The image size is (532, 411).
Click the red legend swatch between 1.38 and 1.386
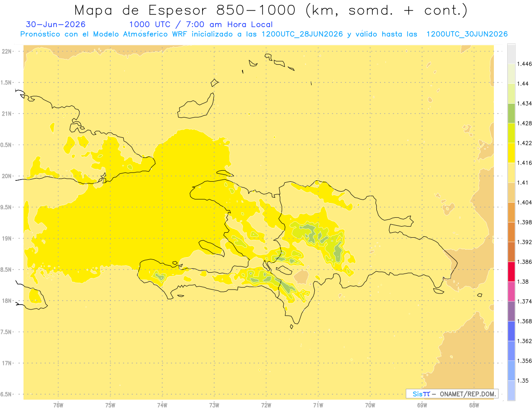click(x=511, y=271)
